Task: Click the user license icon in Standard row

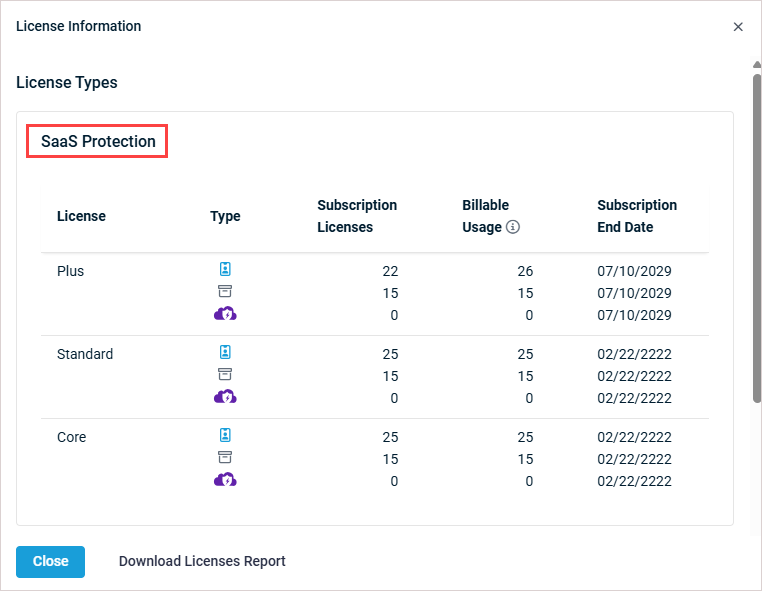Action: [225, 353]
